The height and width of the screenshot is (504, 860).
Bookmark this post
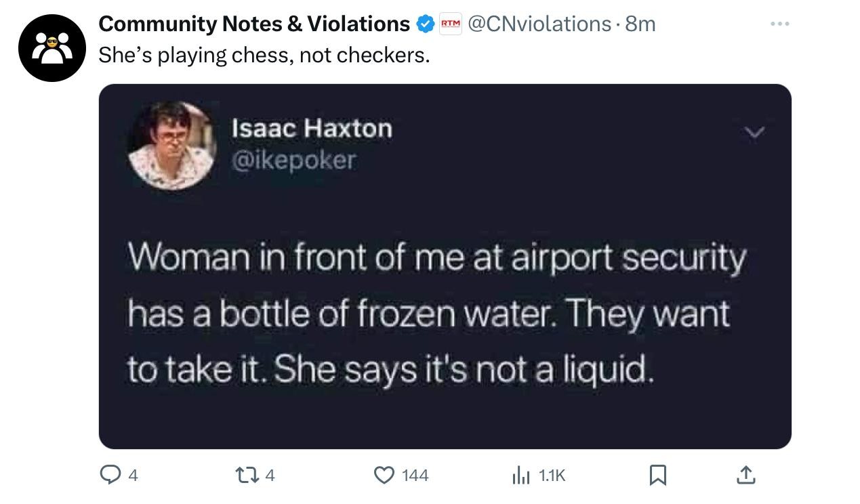pos(657,476)
